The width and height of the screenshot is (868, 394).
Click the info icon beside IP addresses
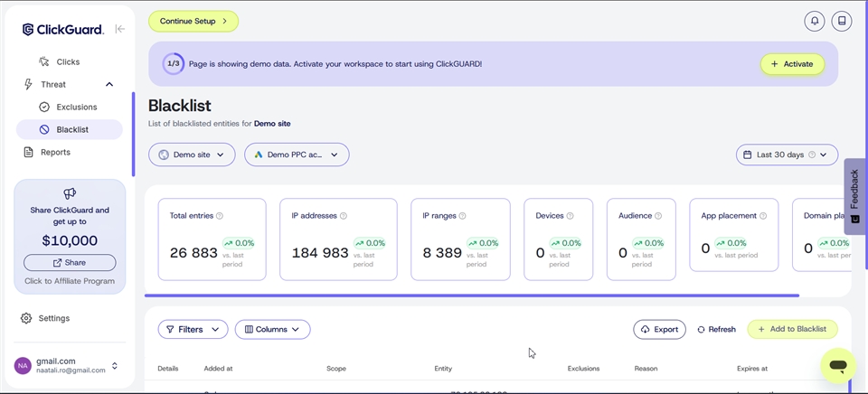344,216
